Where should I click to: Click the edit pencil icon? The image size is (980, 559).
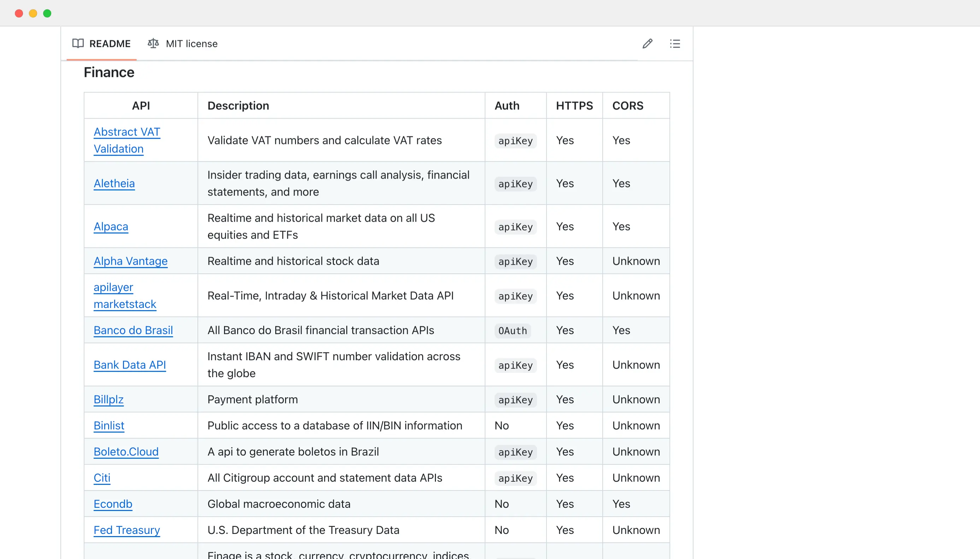tap(648, 44)
